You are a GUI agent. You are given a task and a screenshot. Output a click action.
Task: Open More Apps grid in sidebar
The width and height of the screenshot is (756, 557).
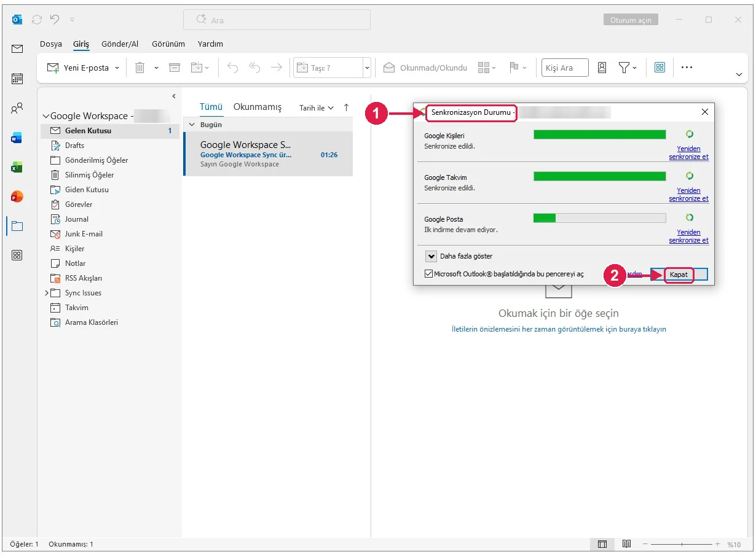[x=17, y=255]
